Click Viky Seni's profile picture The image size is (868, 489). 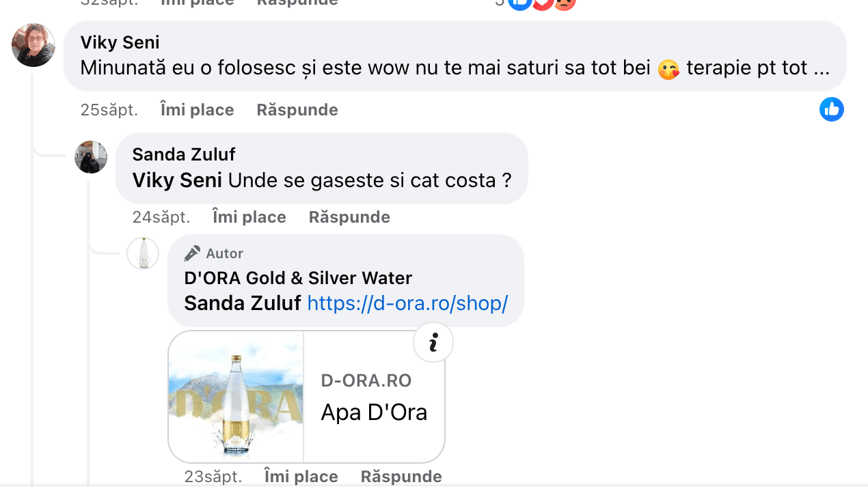tap(33, 45)
